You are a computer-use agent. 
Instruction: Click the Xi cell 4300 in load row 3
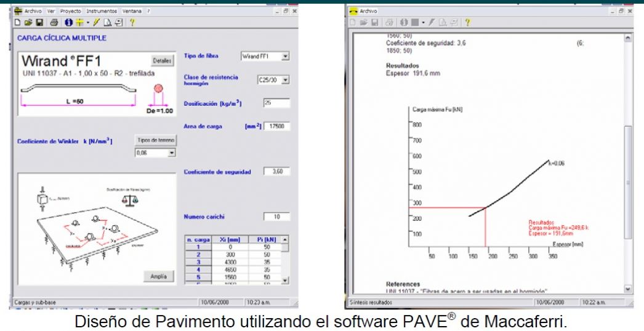[230, 262]
